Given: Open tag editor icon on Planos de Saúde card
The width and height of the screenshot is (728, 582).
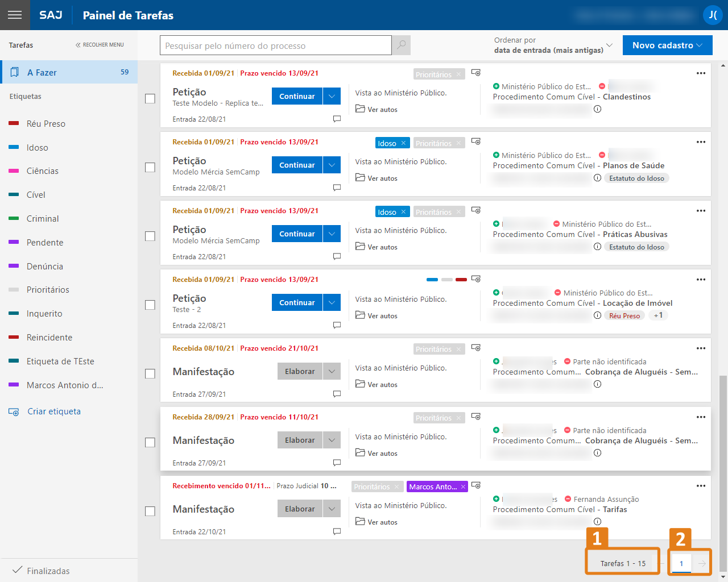Looking at the screenshot, I should click(x=476, y=142).
